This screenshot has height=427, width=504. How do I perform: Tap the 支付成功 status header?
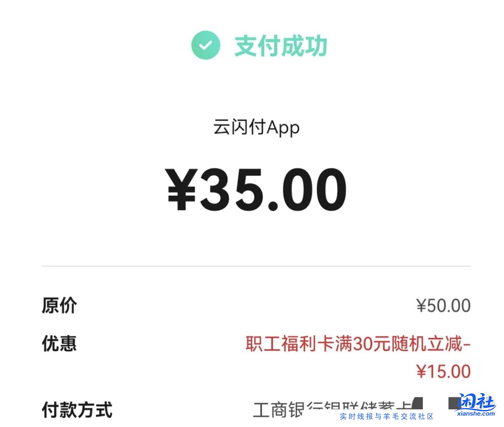[x=281, y=45]
